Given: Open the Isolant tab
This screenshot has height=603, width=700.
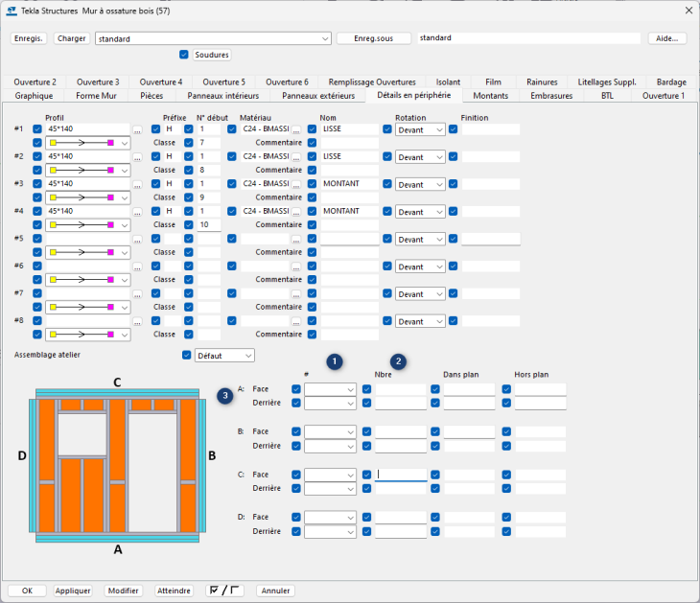Looking at the screenshot, I should click(x=448, y=82).
